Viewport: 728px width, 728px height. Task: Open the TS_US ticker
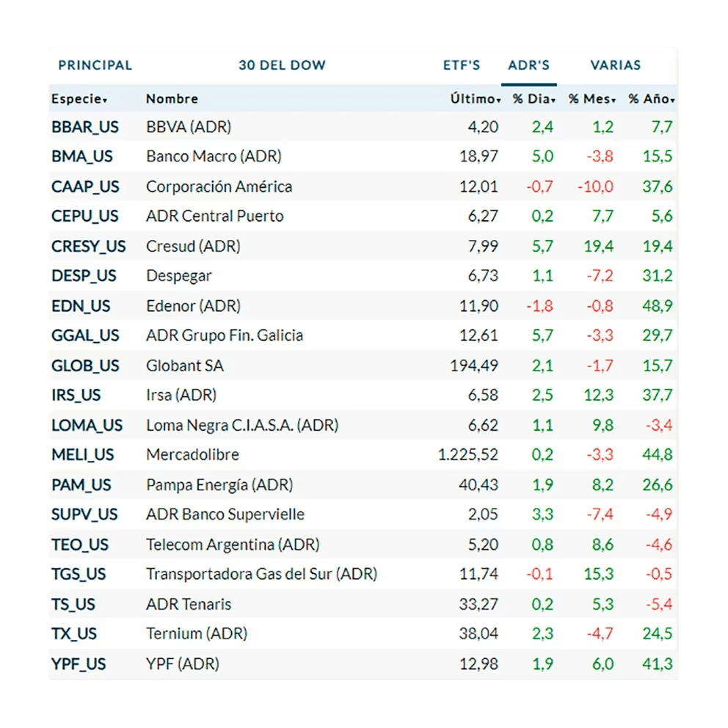73,605
